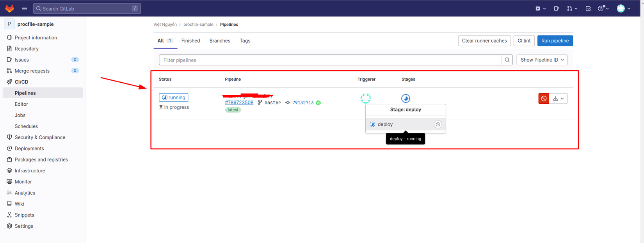Click the triggerer avatar

(x=366, y=98)
